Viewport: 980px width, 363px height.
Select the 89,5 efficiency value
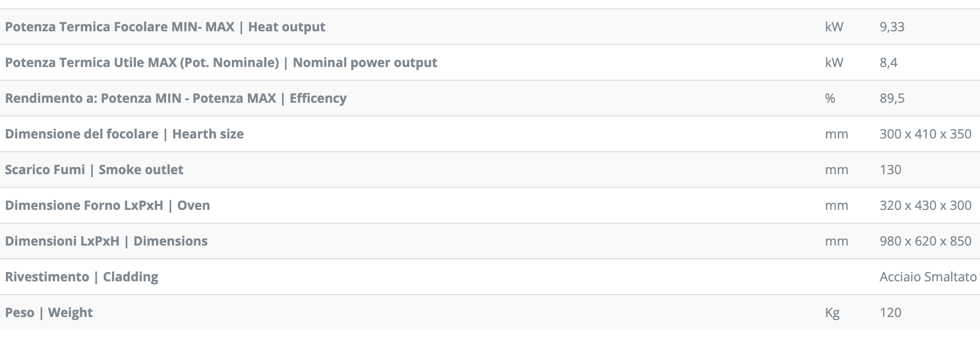tap(892, 98)
